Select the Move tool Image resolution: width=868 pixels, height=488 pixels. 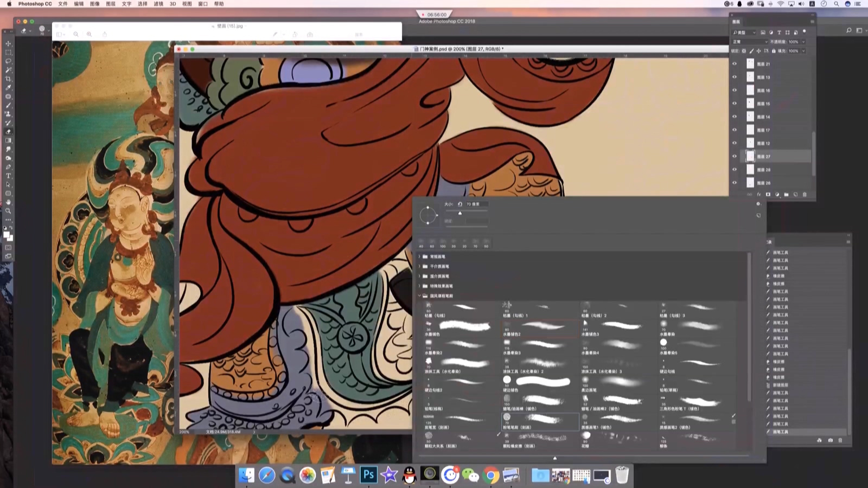(8, 43)
